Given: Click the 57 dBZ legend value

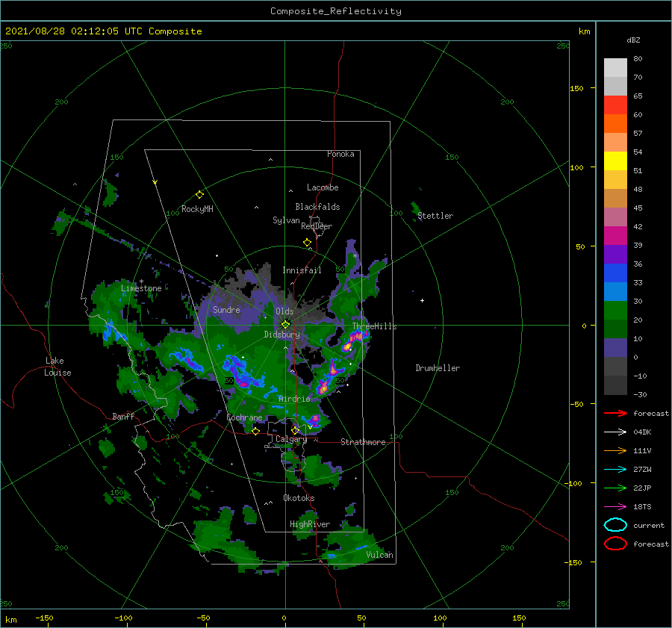Looking at the screenshot, I should point(638,134).
